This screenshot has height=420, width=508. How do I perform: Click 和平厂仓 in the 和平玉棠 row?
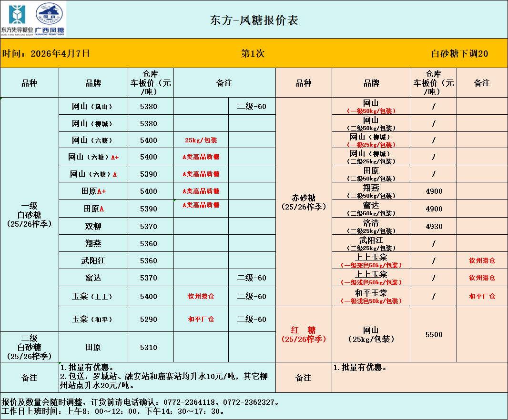[482, 296]
